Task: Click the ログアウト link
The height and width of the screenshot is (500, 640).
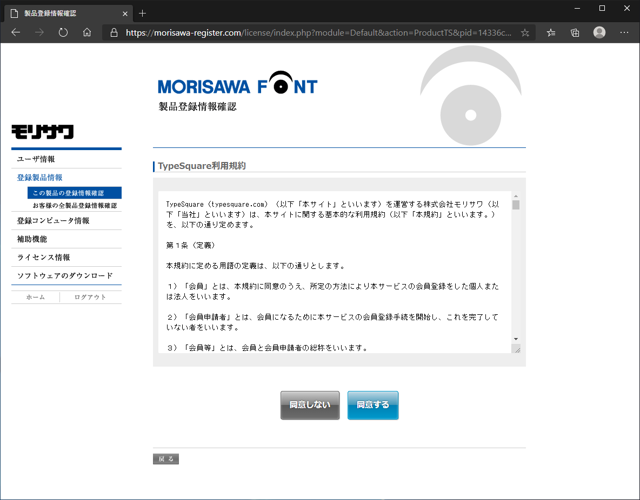Action: tap(90, 297)
